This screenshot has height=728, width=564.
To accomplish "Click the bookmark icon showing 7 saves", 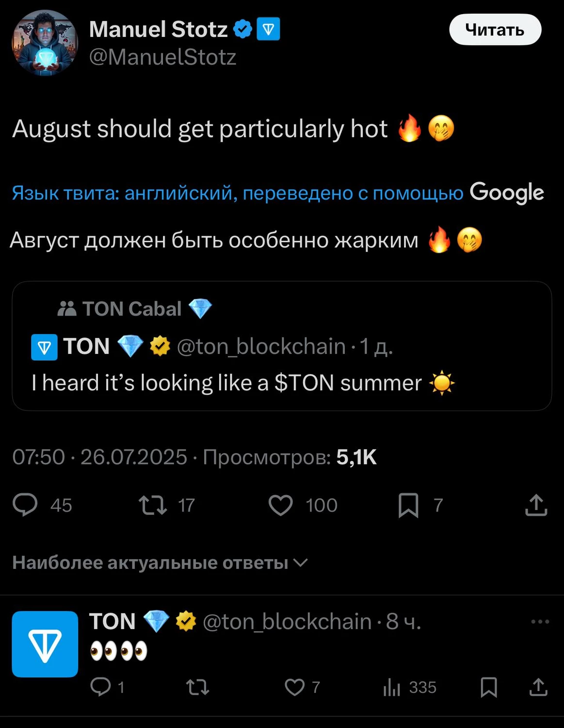I will (x=407, y=505).
